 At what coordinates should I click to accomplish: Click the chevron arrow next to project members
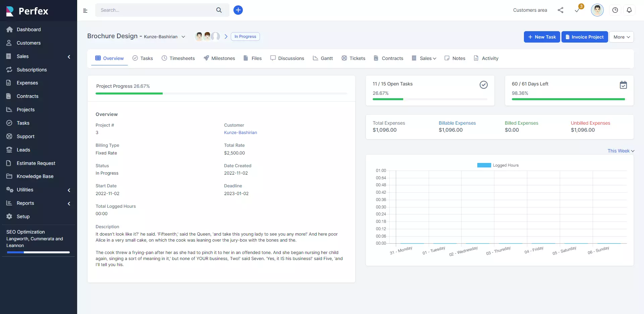tap(226, 37)
